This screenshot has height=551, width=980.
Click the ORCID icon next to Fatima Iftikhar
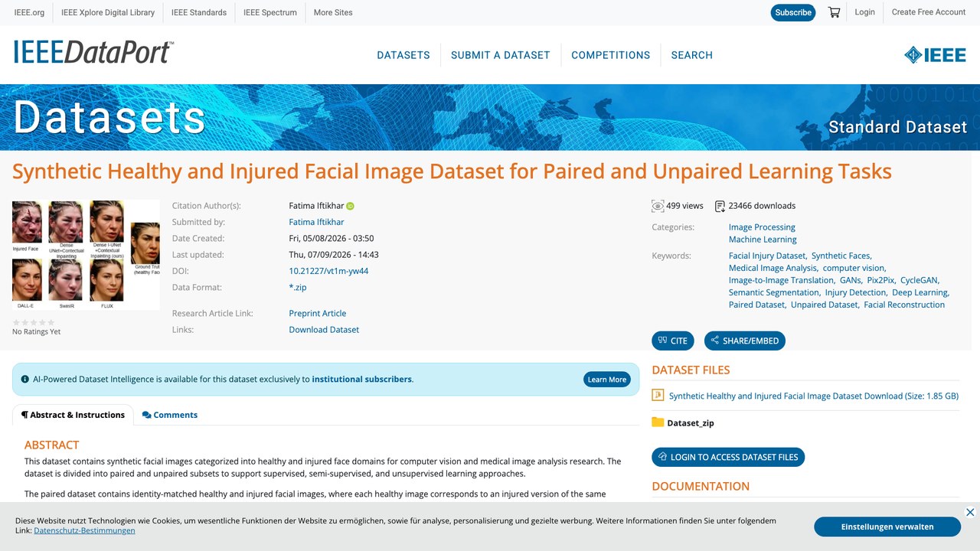point(351,206)
